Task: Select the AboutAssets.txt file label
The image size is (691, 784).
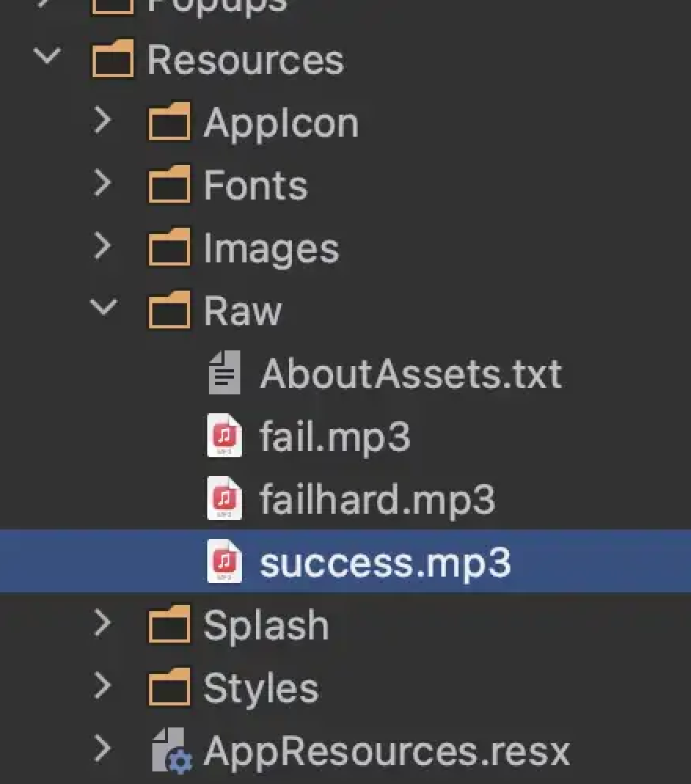Action: tap(410, 374)
